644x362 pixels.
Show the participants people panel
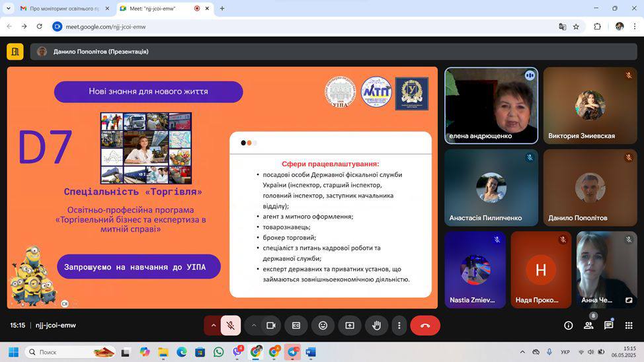[588, 325]
